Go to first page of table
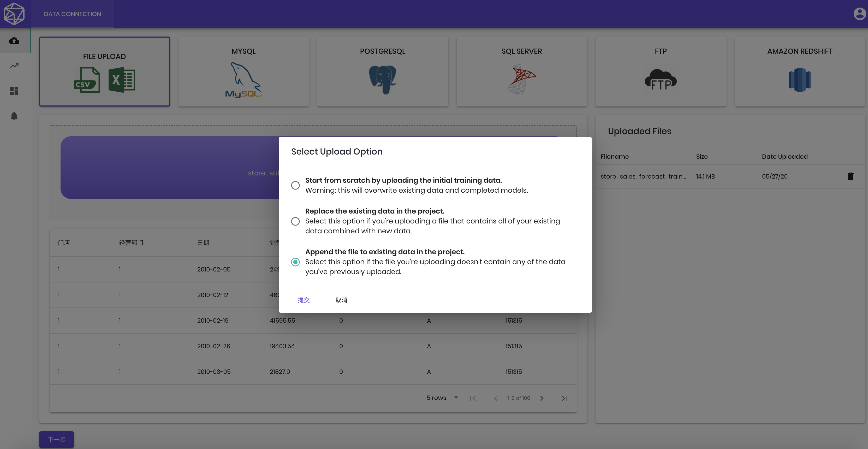The height and width of the screenshot is (449, 868). pyautogui.click(x=473, y=398)
